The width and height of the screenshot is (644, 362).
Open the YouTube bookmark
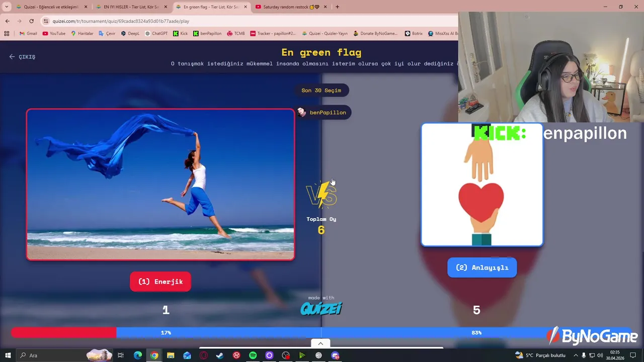pos(54,34)
